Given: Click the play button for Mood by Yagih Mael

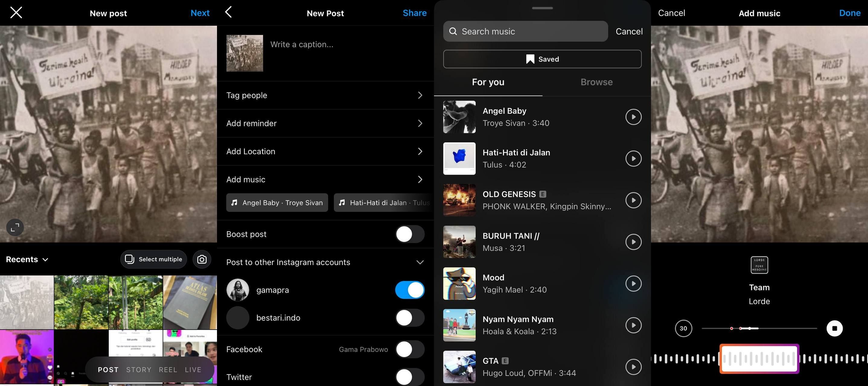Looking at the screenshot, I should click(x=633, y=283).
